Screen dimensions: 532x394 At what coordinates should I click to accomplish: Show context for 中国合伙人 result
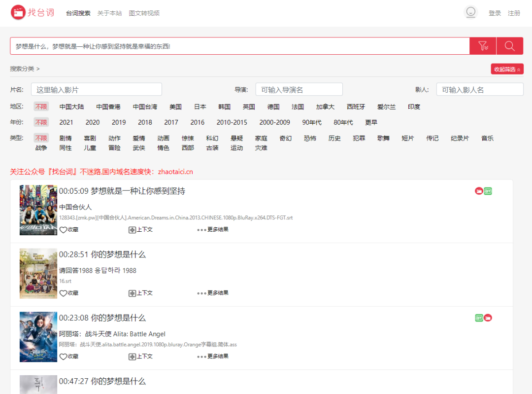[x=140, y=230]
